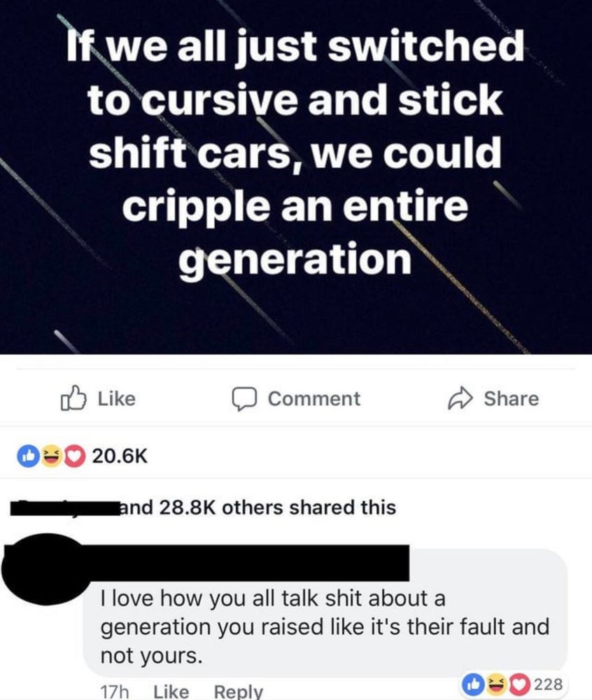592x700 pixels.
Task: Open the cursive and stick shift post image
Action: click(x=296, y=177)
